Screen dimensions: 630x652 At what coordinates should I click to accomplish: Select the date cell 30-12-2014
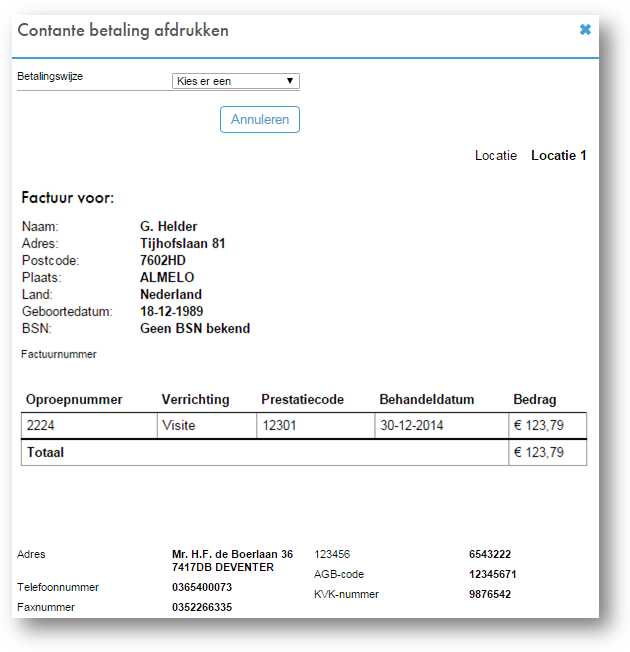point(411,425)
